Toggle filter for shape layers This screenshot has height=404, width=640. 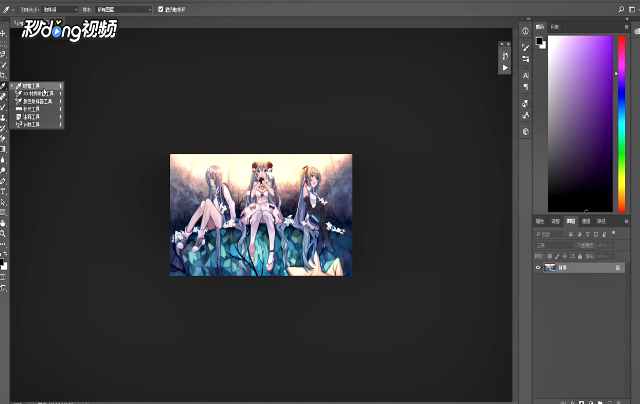(x=596, y=234)
